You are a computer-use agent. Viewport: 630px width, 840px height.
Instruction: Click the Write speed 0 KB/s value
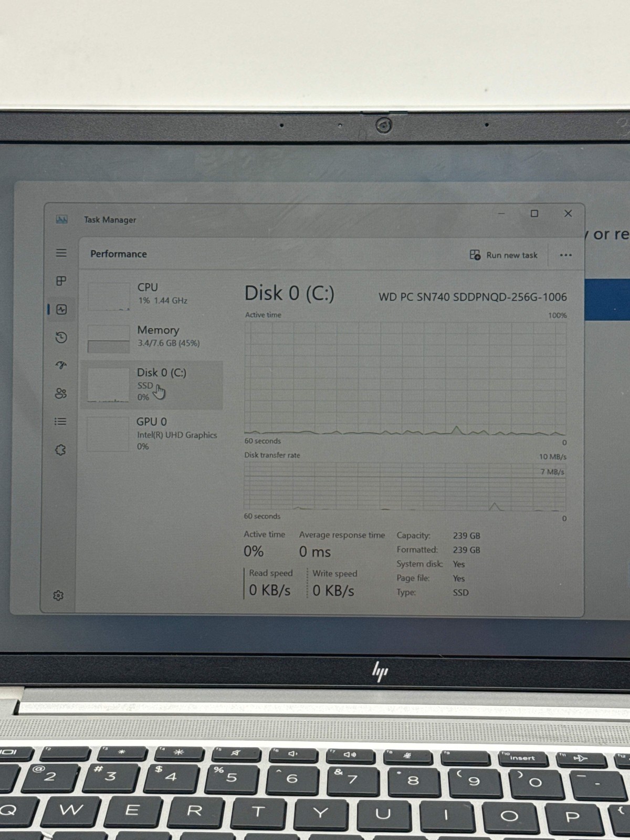pyautogui.click(x=333, y=591)
